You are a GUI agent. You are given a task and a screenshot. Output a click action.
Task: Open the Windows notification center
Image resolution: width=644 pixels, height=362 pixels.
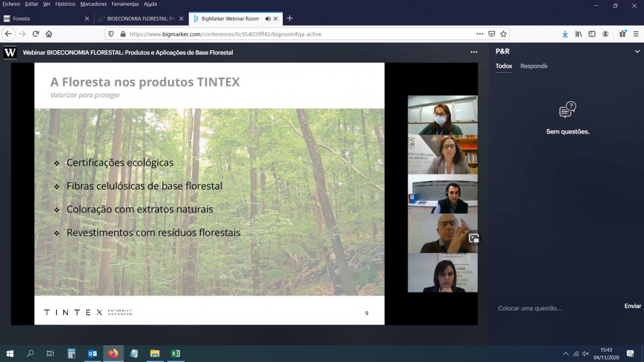pyautogui.click(x=630, y=354)
